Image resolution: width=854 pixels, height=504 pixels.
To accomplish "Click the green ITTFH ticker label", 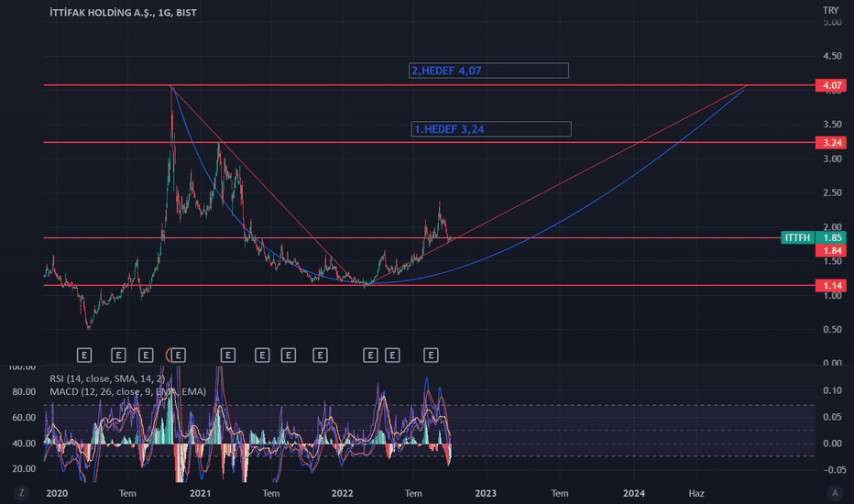I will pyautogui.click(x=798, y=237).
